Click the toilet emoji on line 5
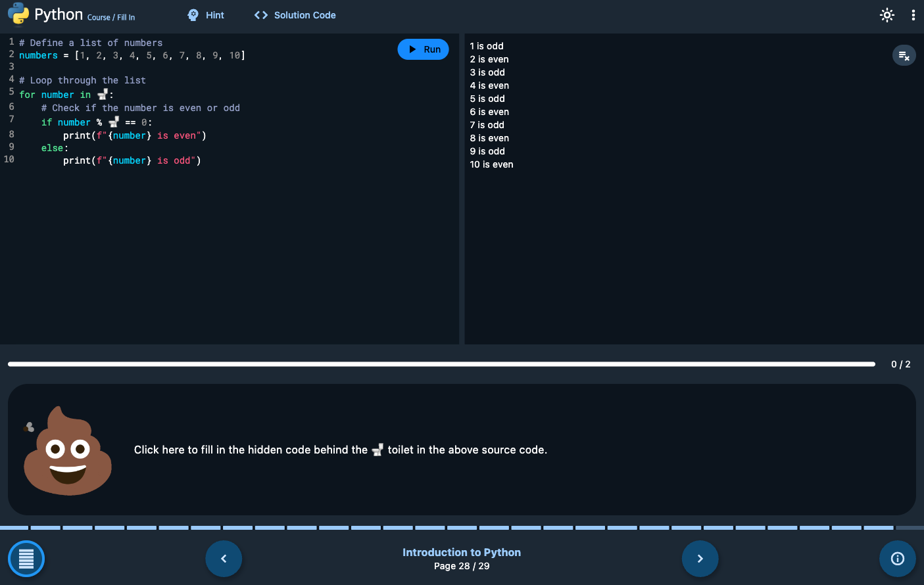 point(103,94)
